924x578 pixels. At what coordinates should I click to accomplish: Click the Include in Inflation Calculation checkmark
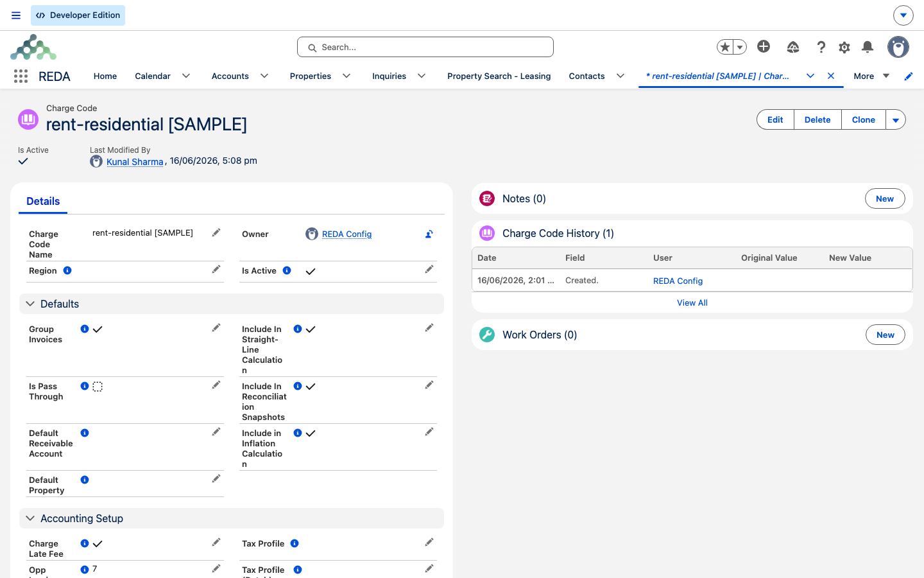pos(311,433)
